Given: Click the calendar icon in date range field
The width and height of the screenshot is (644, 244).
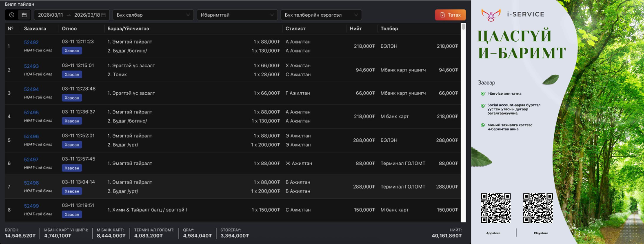Looking at the screenshot, I should (103, 15).
